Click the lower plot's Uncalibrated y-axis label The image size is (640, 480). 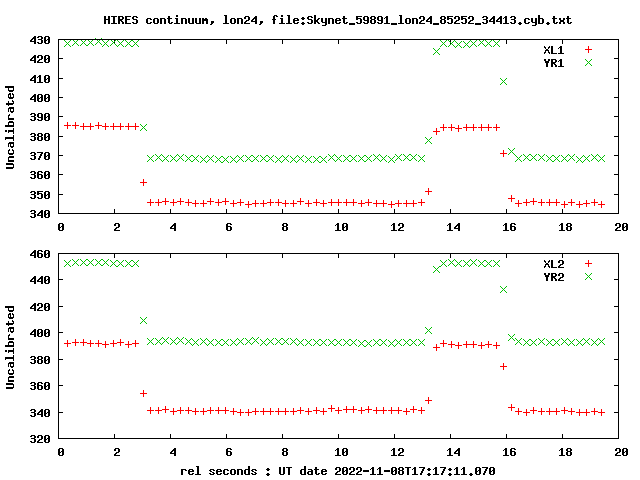(x=10, y=347)
